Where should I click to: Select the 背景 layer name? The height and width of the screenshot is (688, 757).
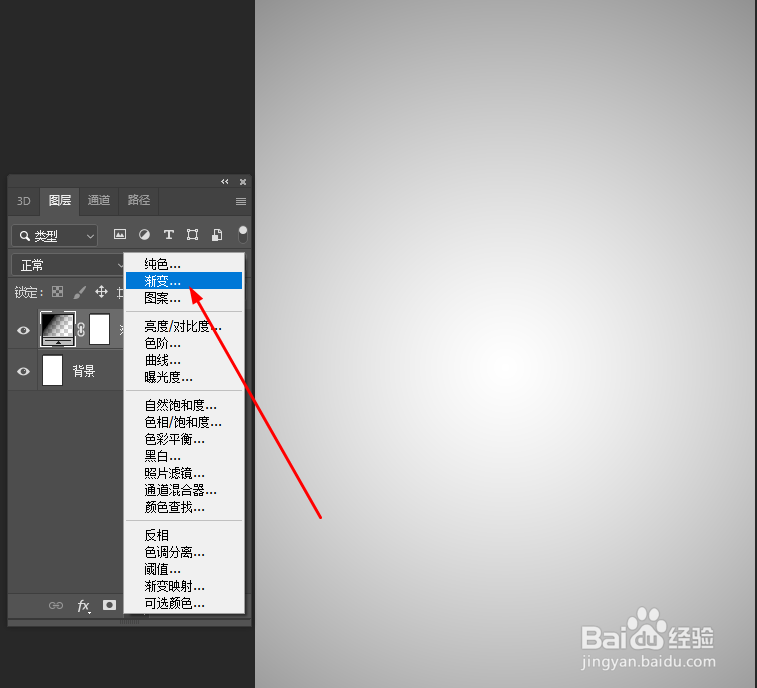(x=84, y=371)
